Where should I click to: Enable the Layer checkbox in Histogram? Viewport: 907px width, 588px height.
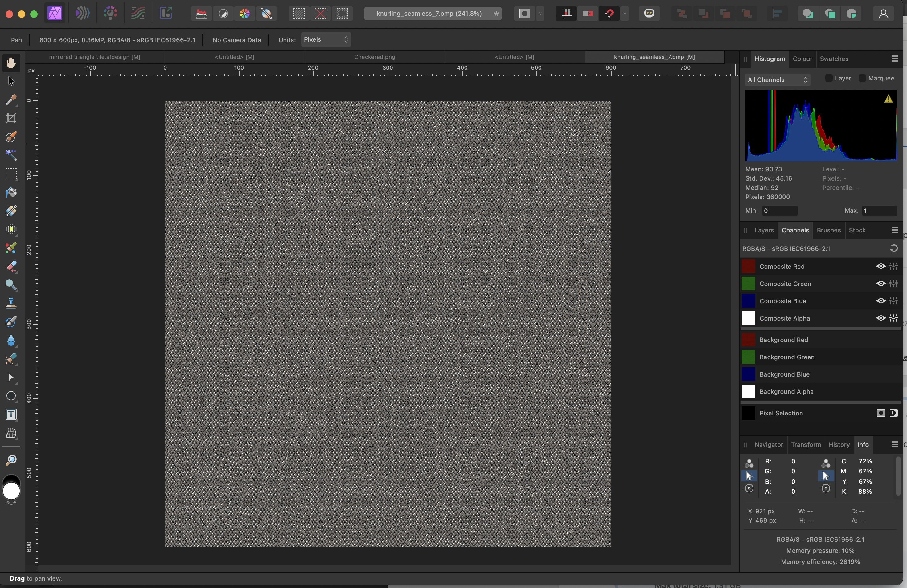coord(829,78)
